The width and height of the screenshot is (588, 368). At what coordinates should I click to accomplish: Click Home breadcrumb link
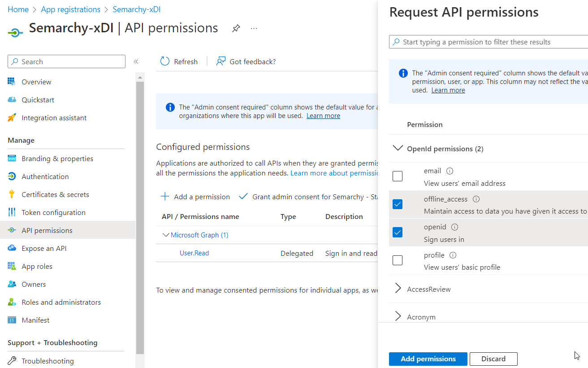coord(18,9)
